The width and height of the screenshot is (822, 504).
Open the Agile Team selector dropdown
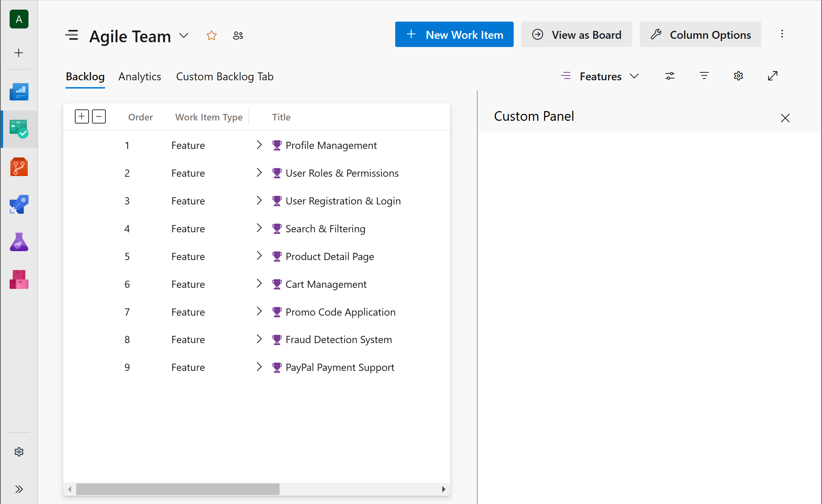pyautogui.click(x=184, y=36)
